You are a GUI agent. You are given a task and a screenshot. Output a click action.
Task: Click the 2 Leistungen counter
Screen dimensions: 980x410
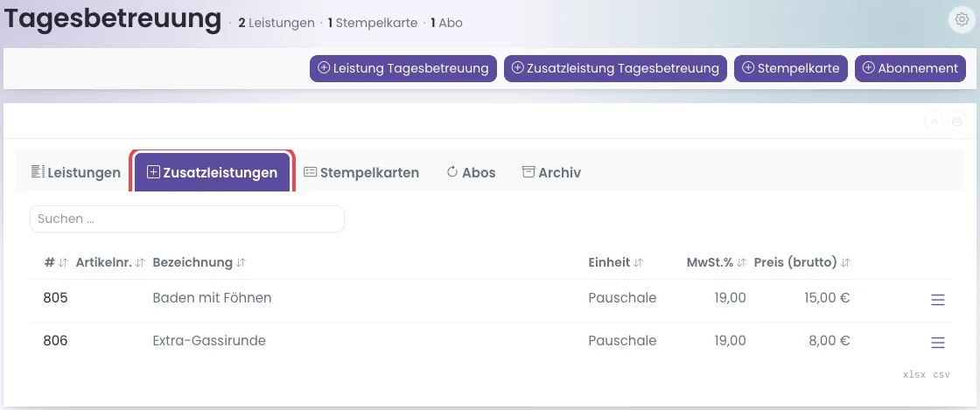276,23
